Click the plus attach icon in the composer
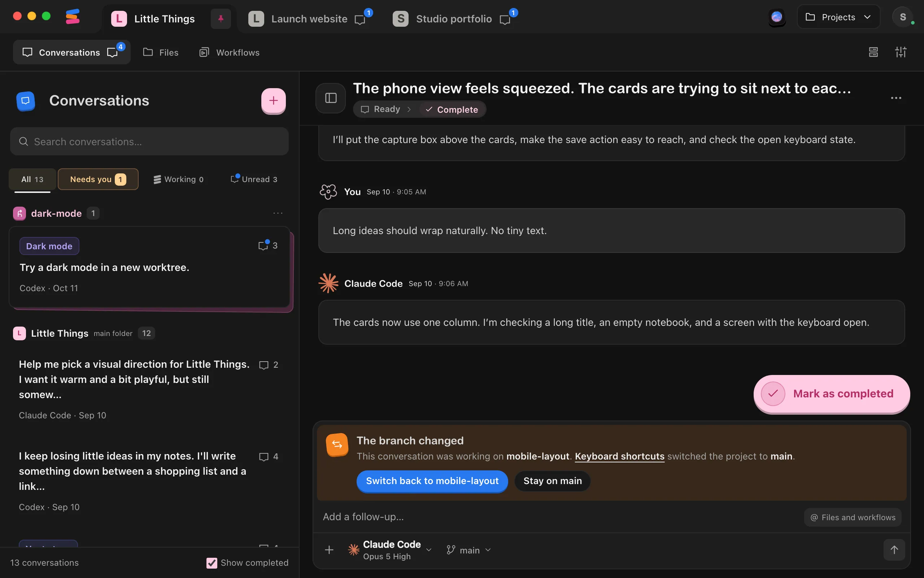Screen dimensions: 924x578 pos(329,550)
